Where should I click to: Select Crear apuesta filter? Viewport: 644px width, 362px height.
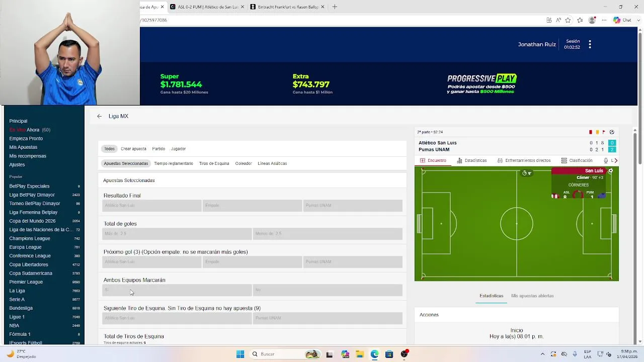click(x=133, y=149)
